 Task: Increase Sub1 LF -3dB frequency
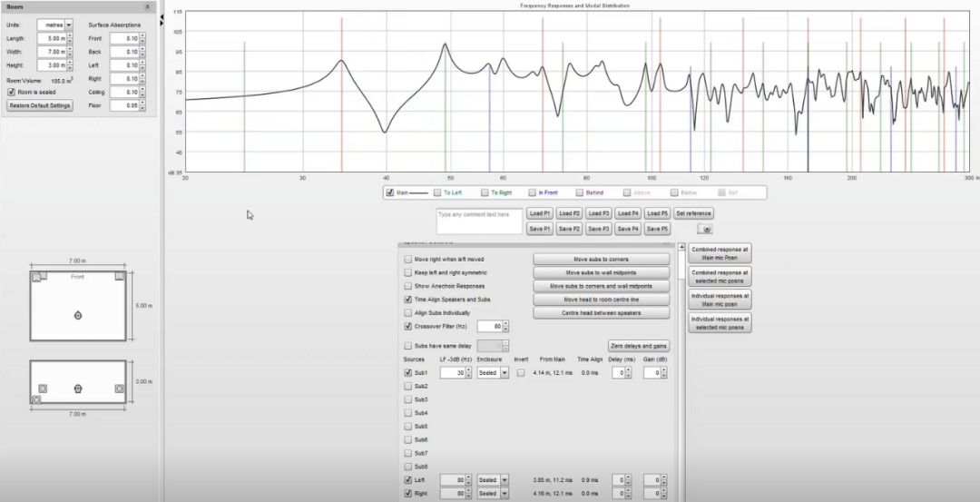point(468,370)
